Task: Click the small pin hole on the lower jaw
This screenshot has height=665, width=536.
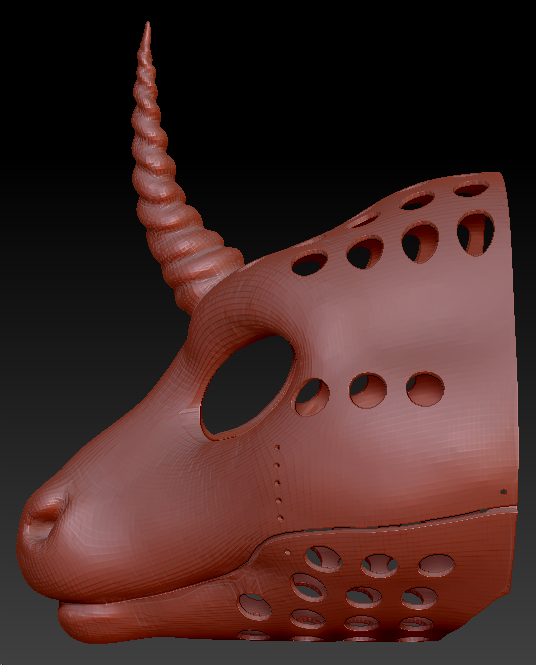Action: 287,552
